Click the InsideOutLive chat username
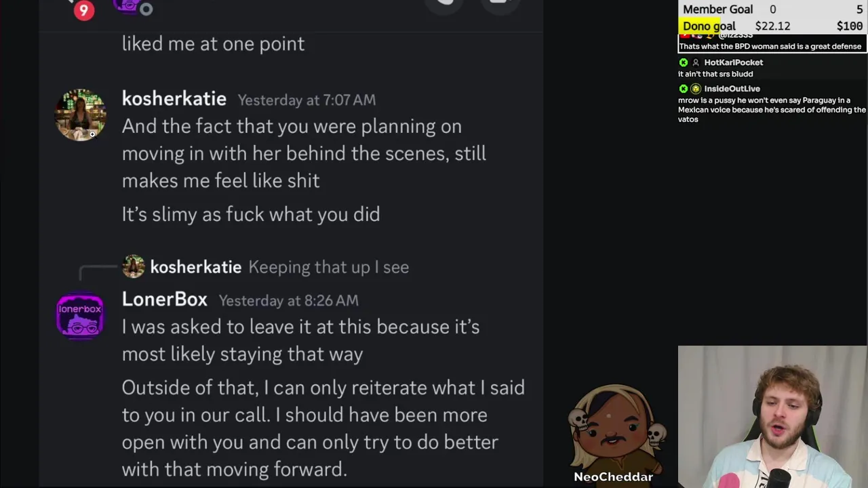 [x=732, y=89]
